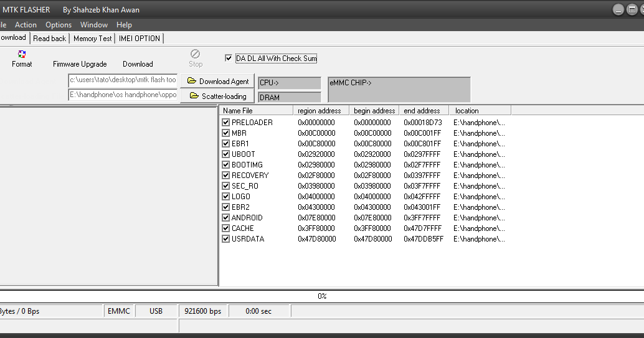Uncheck the USRDATA checkbox

[x=225, y=239]
